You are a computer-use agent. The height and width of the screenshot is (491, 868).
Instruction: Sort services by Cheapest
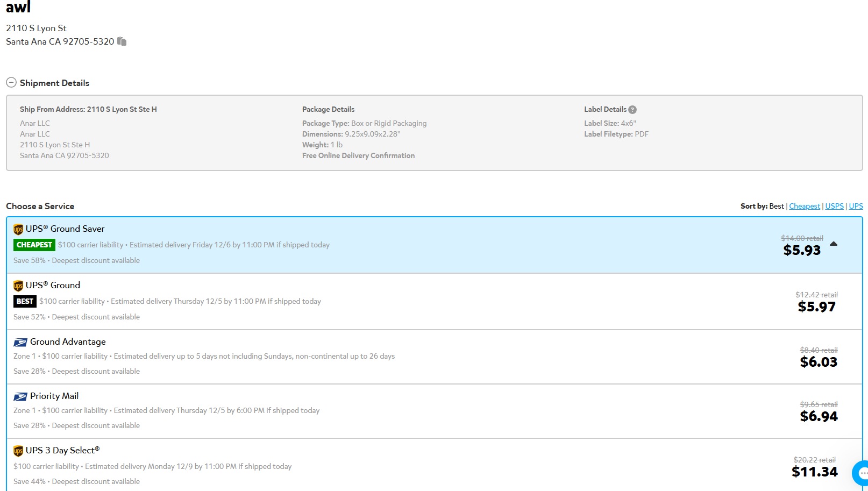click(x=805, y=206)
